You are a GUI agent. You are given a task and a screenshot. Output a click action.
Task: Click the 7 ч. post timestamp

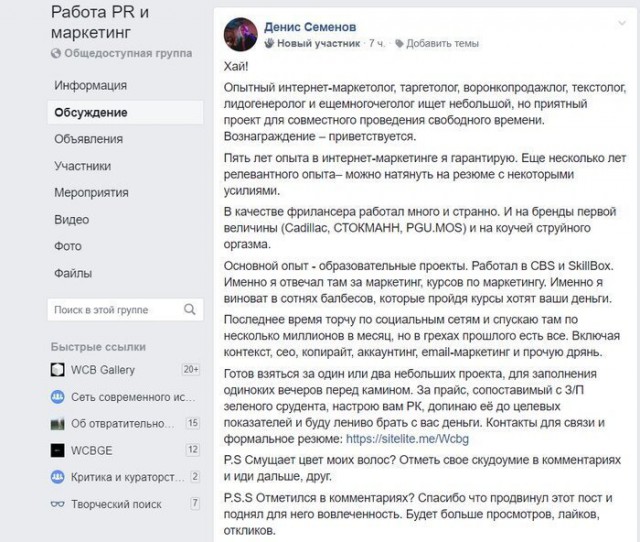point(378,44)
